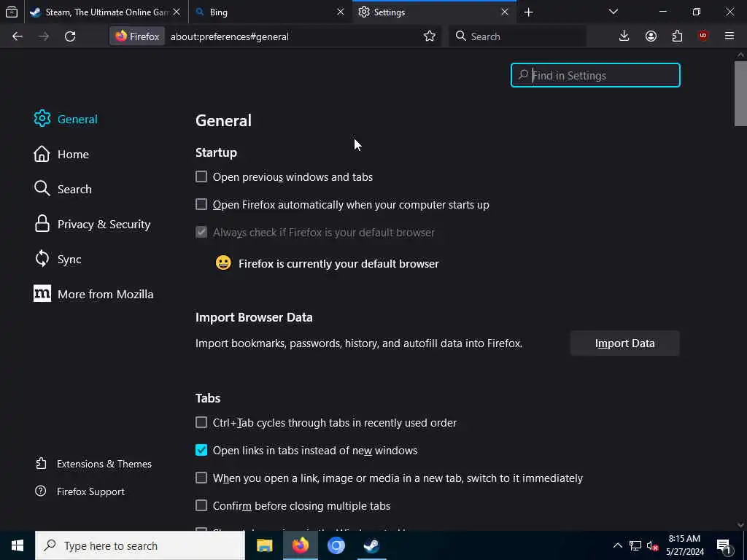Close the Settings tab

click(505, 12)
